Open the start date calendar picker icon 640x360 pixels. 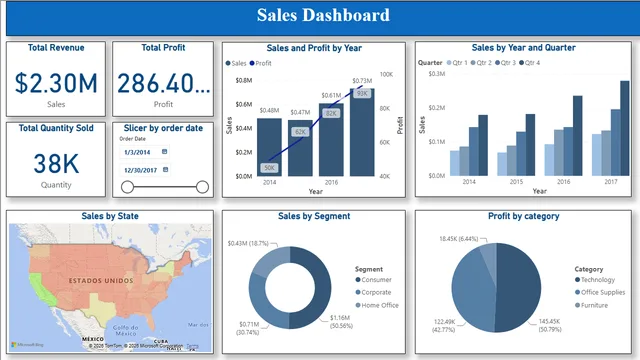[164, 151]
